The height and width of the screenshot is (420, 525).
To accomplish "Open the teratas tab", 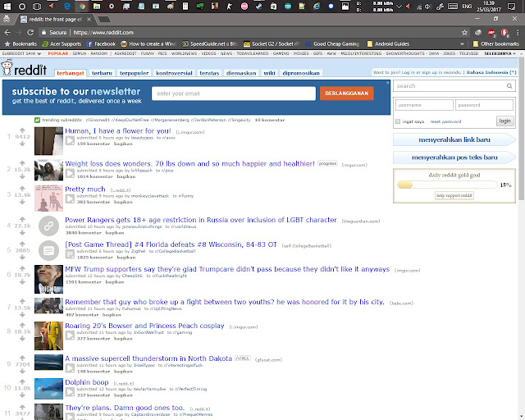I will click(x=209, y=73).
